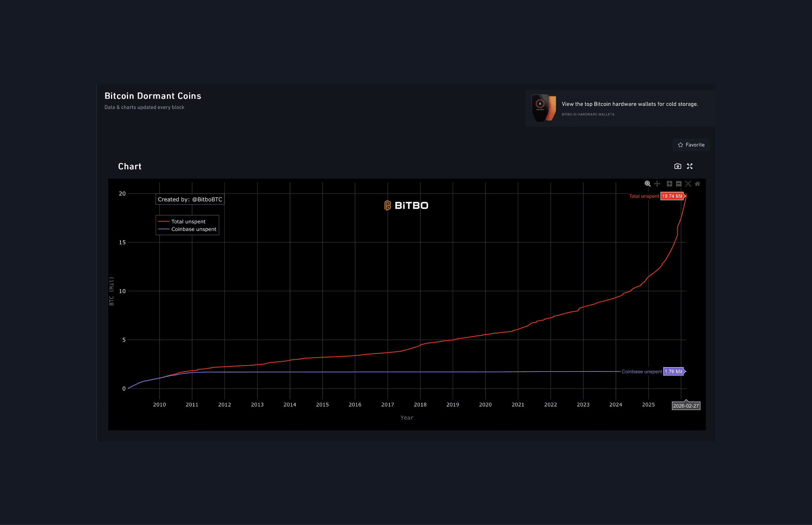Click the 19.74 Mil total unspent label
Viewport: 812px width, 525px height.
click(x=672, y=196)
